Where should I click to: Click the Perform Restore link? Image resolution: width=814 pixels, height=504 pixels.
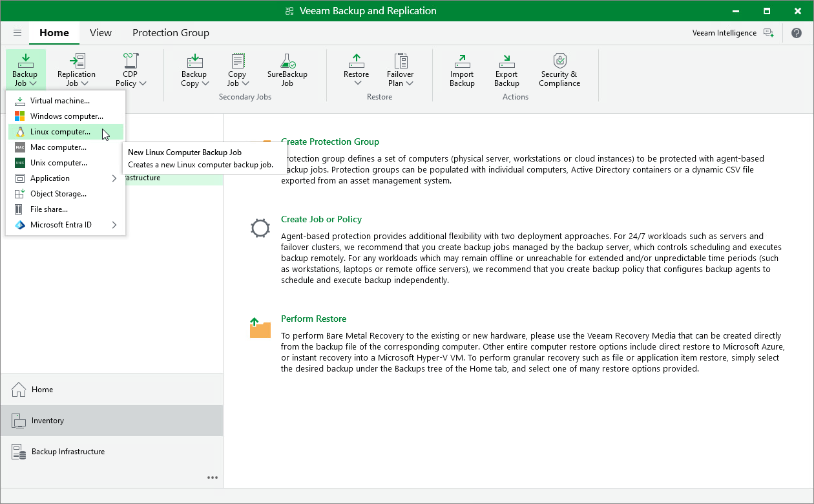point(313,319)
